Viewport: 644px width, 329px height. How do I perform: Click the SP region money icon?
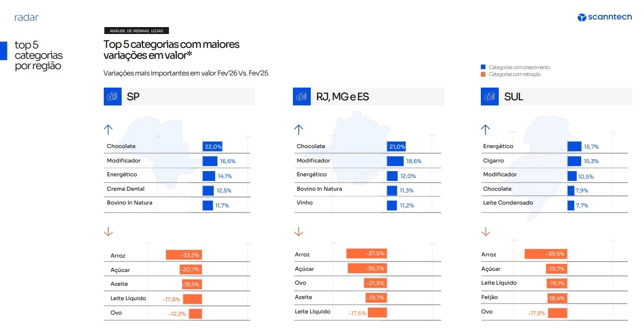pyautogui.click(x=112, y=97)
